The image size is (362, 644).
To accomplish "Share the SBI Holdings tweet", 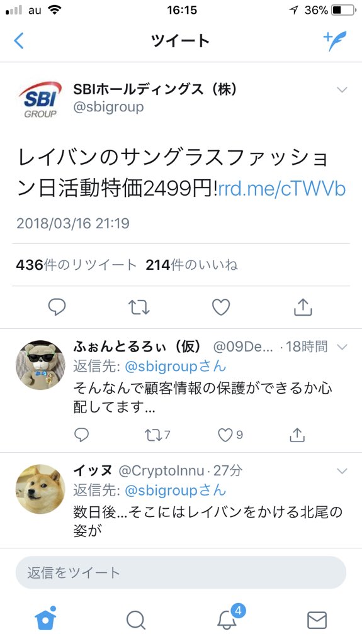I will pyautogui.click(x=303, y=307).
